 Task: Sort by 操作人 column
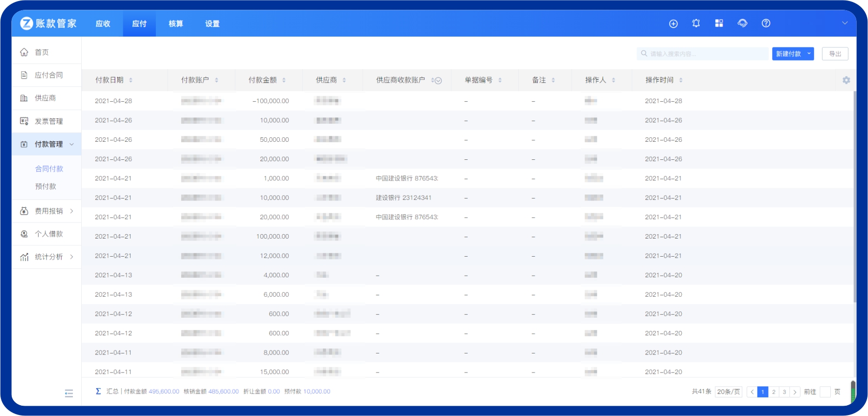(614, 80)
